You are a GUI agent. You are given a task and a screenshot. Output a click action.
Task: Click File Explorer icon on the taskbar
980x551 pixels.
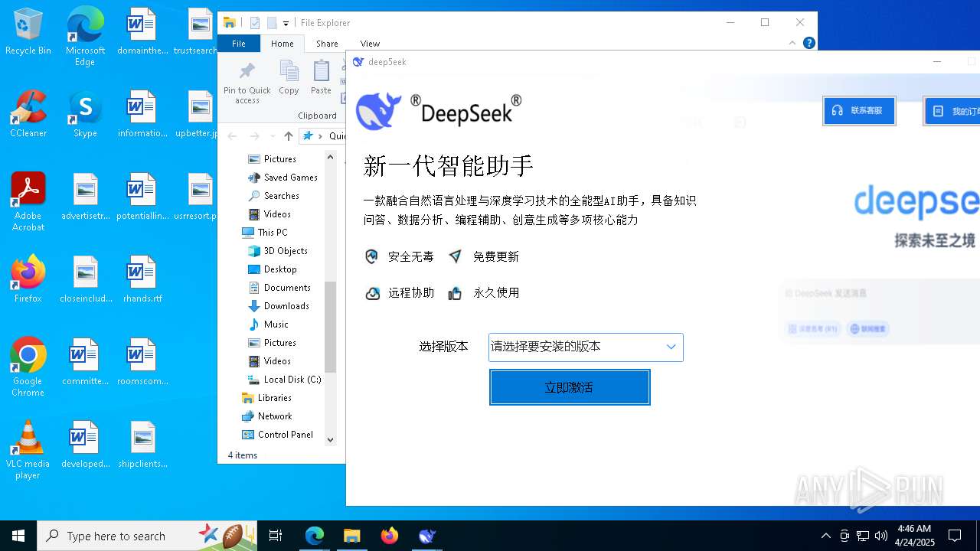(351, 536)
